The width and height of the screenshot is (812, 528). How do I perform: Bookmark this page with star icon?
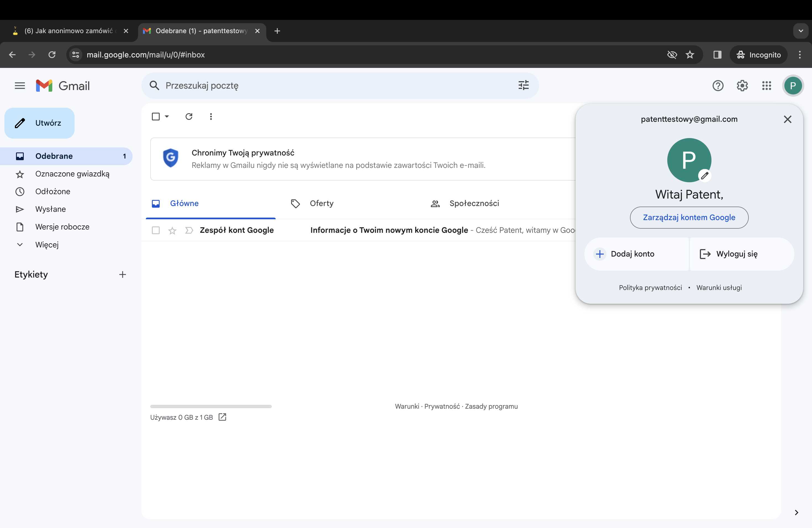[690, 55]
